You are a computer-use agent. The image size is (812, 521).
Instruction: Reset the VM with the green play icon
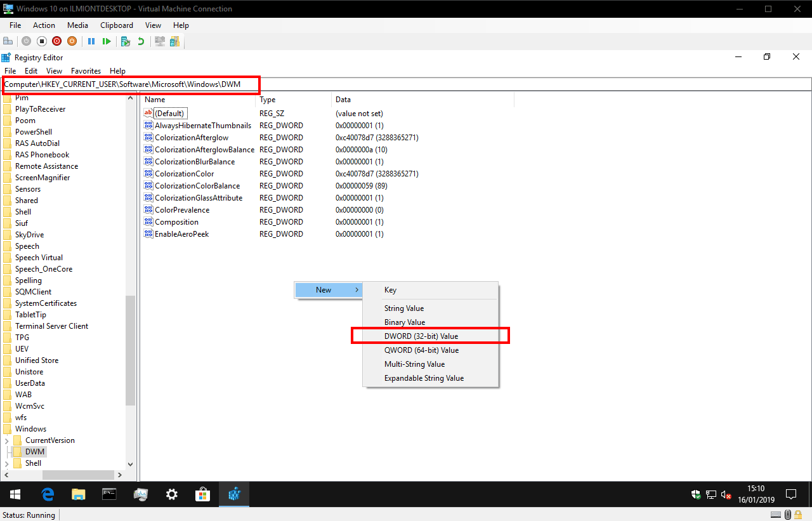(107, 41)
